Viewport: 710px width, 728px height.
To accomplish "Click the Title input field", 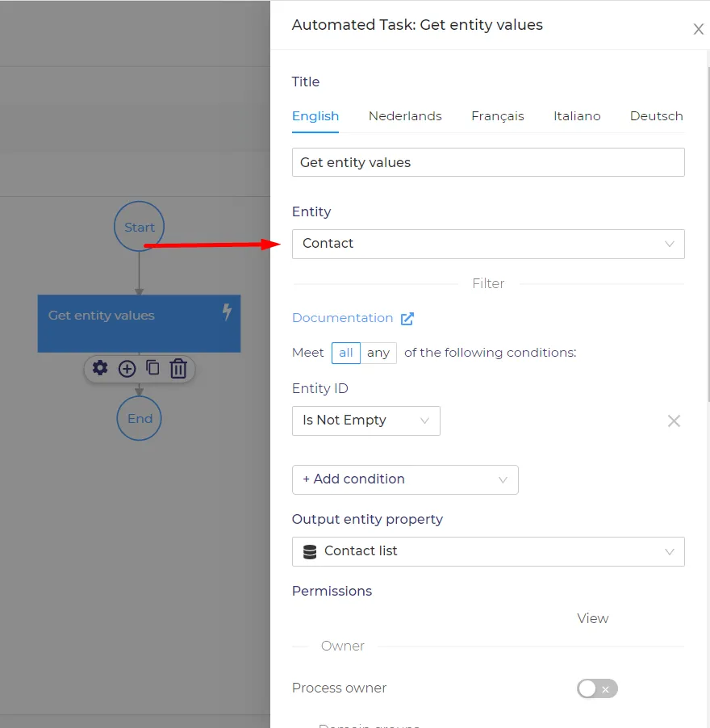I will [488, 162].
